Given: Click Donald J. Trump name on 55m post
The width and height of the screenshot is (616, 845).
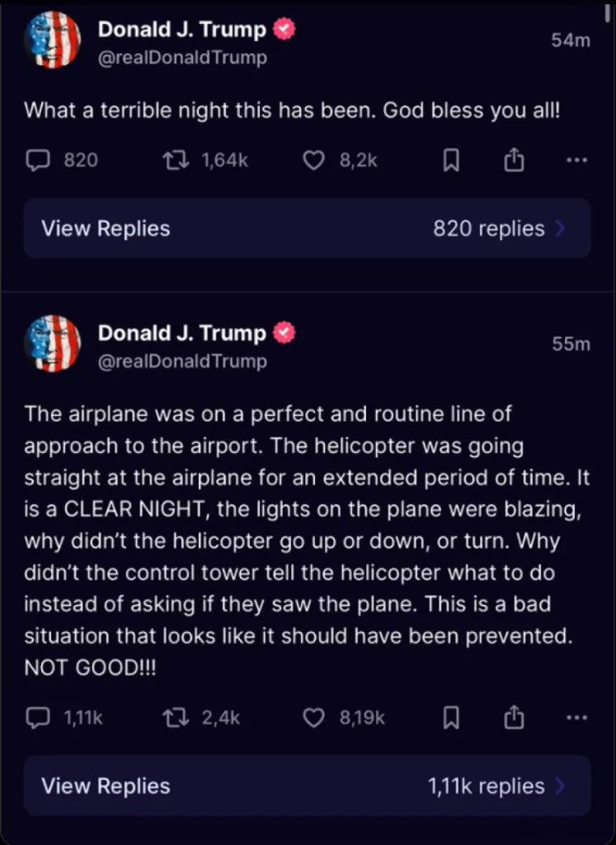Looking at the screenshot, I should point(181,333).
